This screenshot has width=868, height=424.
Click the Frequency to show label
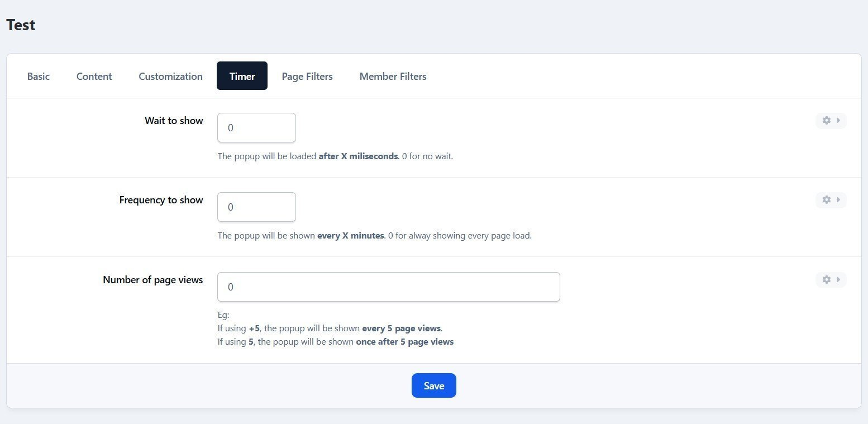point(161,200)
